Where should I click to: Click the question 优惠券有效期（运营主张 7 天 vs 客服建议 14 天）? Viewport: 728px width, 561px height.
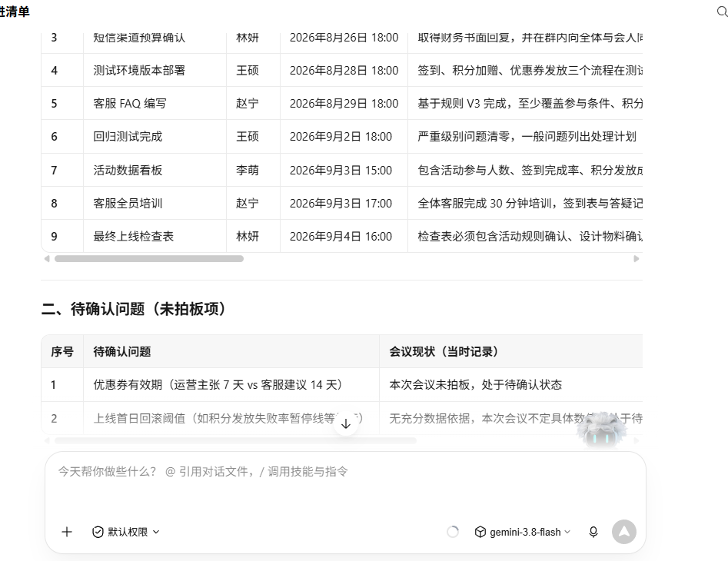click(x=218, y=385)
